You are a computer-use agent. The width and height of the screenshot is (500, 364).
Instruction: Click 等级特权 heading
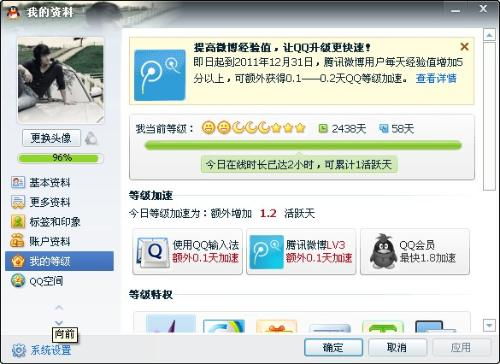[151, 295]
